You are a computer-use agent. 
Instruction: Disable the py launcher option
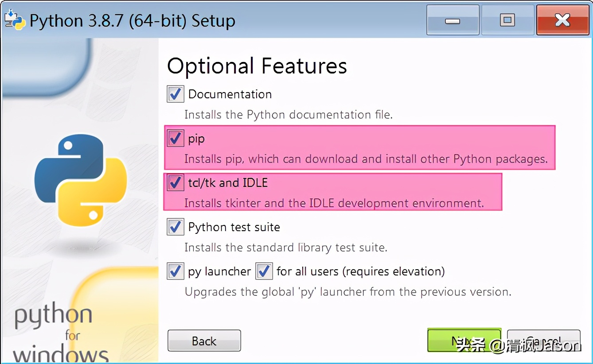175,271
